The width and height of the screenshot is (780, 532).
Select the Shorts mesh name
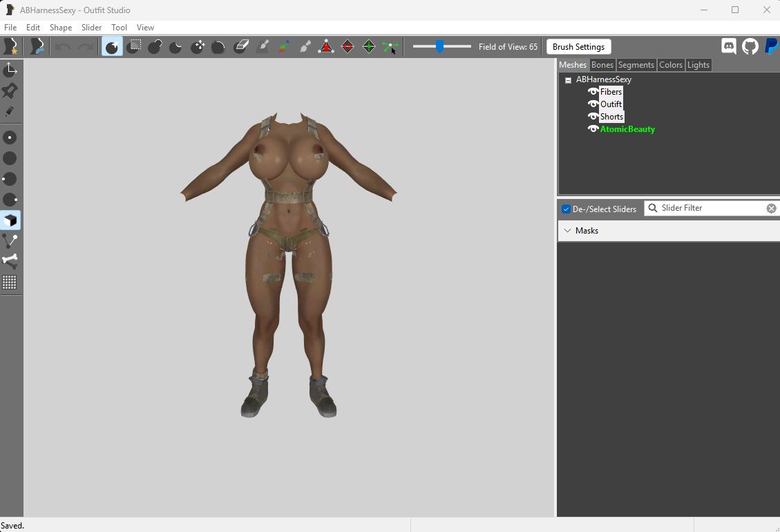(x=611, y=117)
